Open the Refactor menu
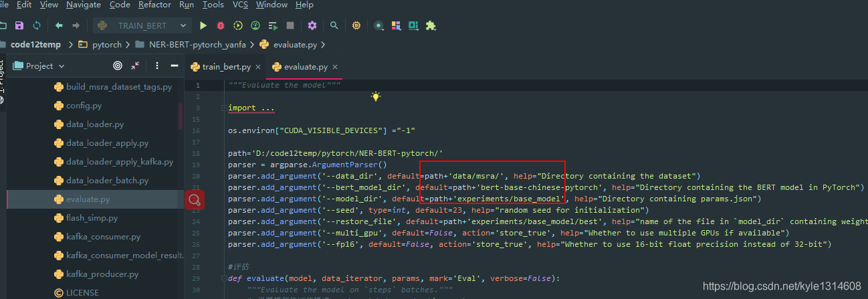Viewport: 868px width, 299px height. tap(154, 5)
